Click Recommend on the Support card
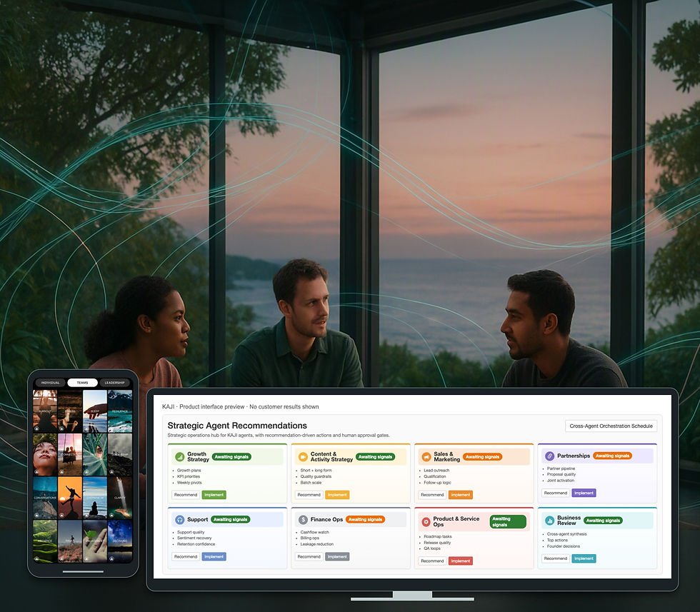 tap(186, 556)
